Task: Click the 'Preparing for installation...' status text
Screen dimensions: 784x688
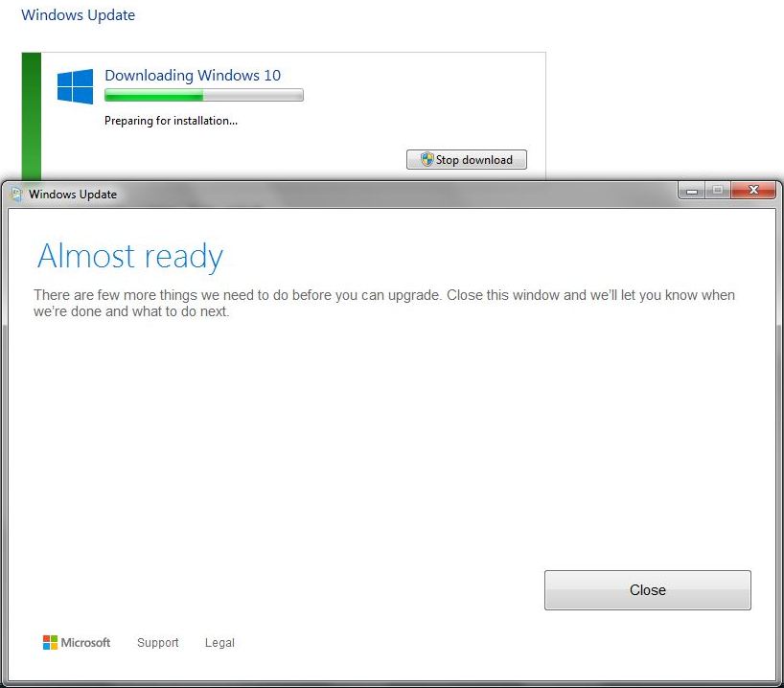Action: tap(171, 121)
